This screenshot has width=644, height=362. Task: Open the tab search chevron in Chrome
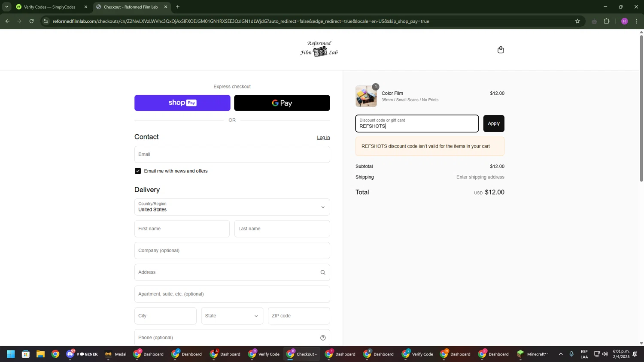coord(6,7)
